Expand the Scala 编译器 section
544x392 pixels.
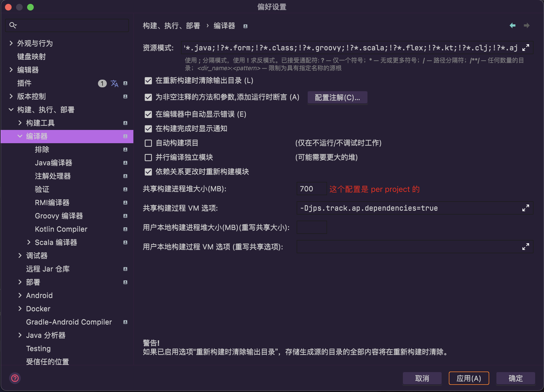coord(27,242)
